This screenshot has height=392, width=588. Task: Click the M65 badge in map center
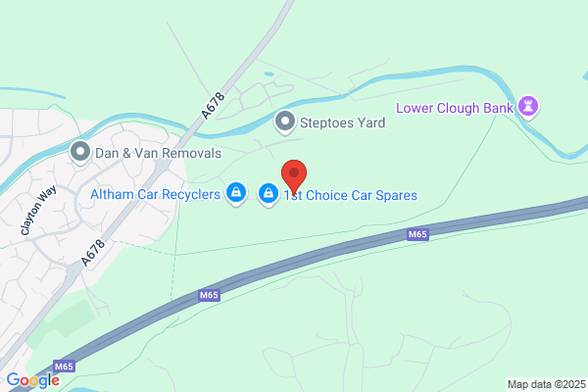click(209, 295)
